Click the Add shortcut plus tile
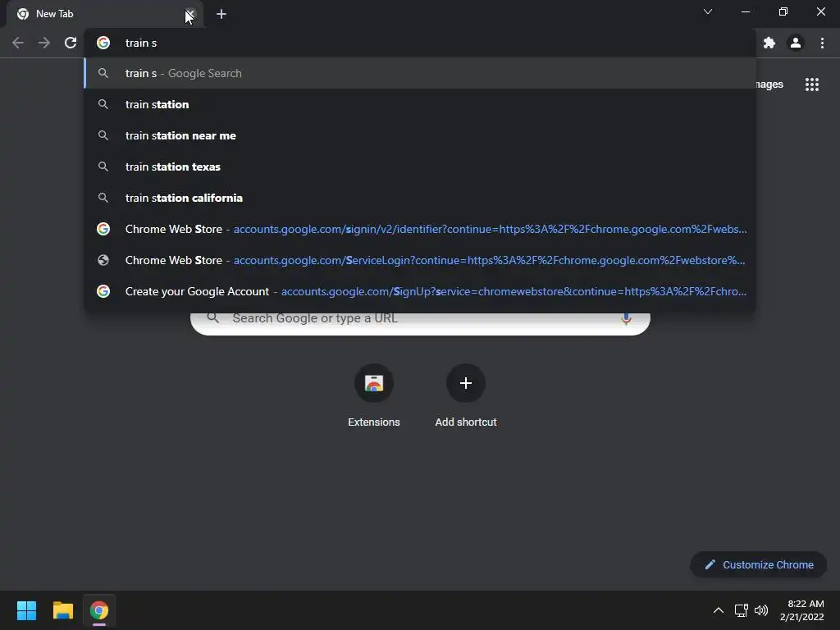The image size is (840, 630). pos(466,396)
